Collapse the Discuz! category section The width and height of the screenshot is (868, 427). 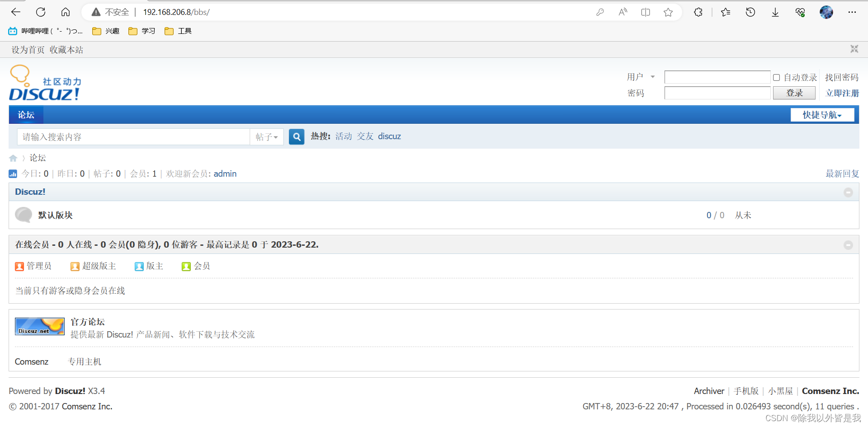coord(848,192)
